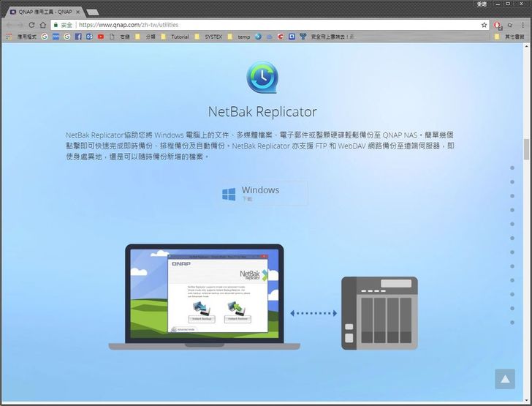Open the YouTube bookmark icon

click(x=101, y=37)
